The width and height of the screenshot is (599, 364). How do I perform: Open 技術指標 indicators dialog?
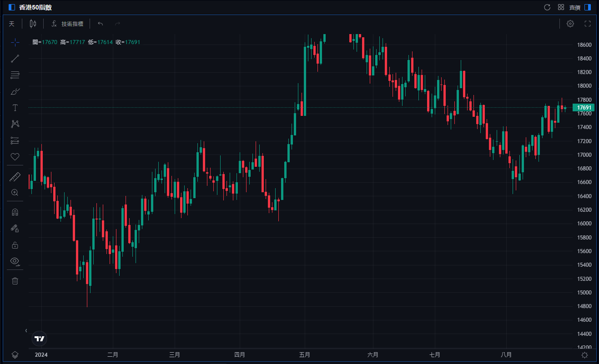coord(67,24)
